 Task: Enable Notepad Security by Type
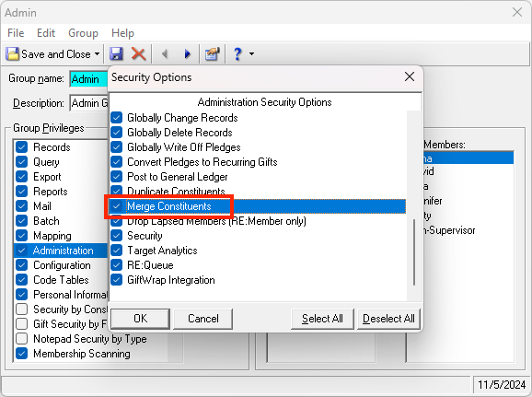click(x=22, y=339)
